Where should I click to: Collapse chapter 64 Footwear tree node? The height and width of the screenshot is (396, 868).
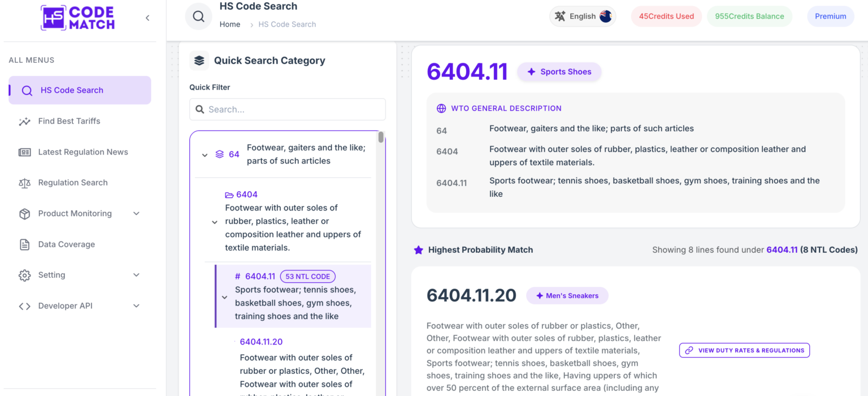click(x=205, y=154)
